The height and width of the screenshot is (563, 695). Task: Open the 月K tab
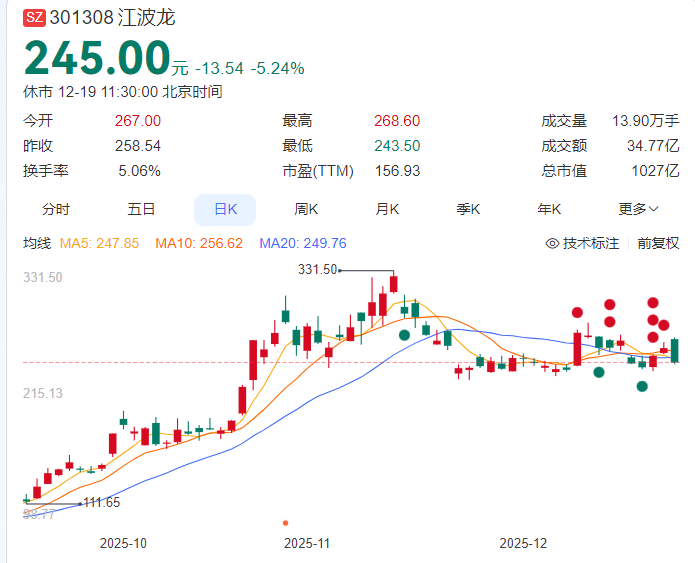click(x=387, y=209)
